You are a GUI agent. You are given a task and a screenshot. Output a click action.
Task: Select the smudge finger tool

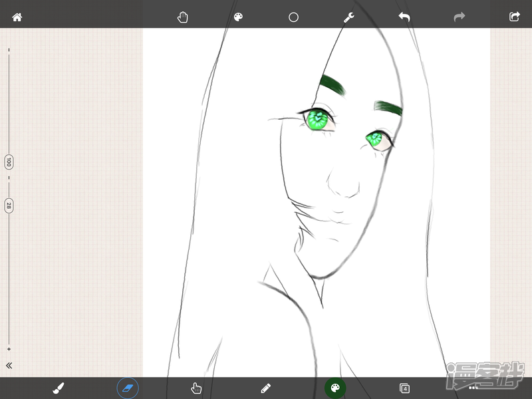pos(196,388)
